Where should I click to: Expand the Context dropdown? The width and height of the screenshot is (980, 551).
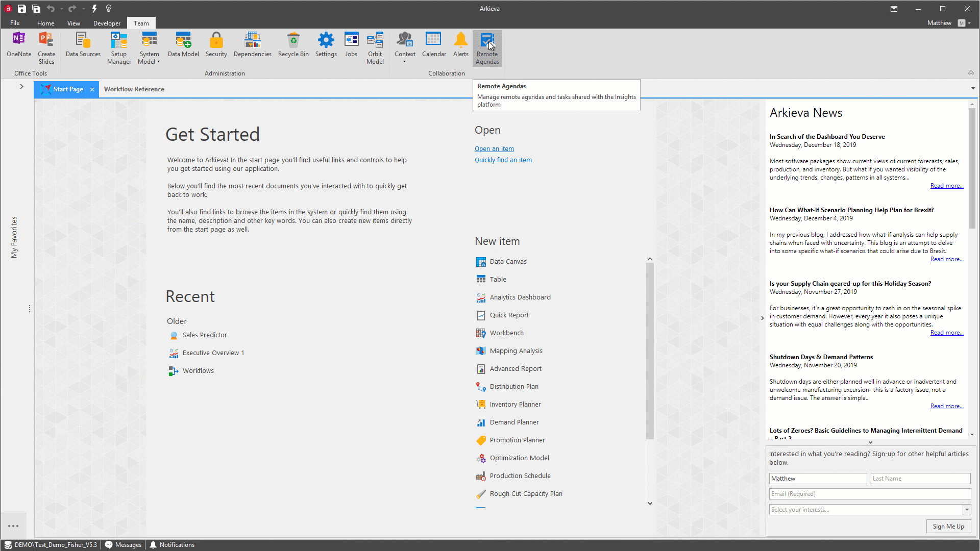[405, 58]
